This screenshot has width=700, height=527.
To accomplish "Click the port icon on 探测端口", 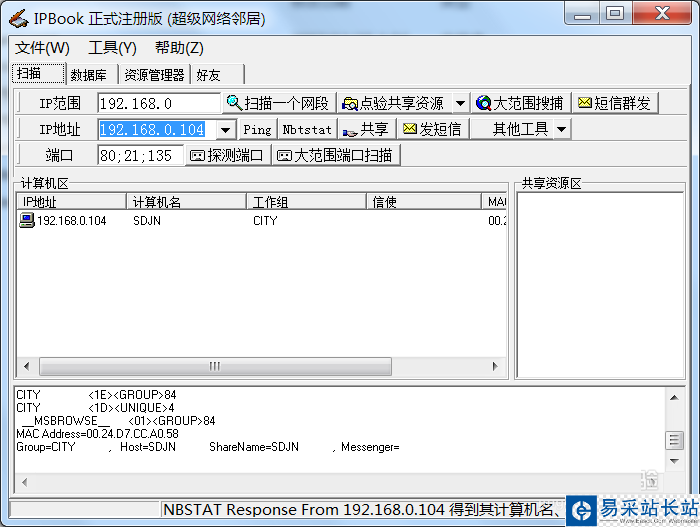I will click(x=197, y=155).
